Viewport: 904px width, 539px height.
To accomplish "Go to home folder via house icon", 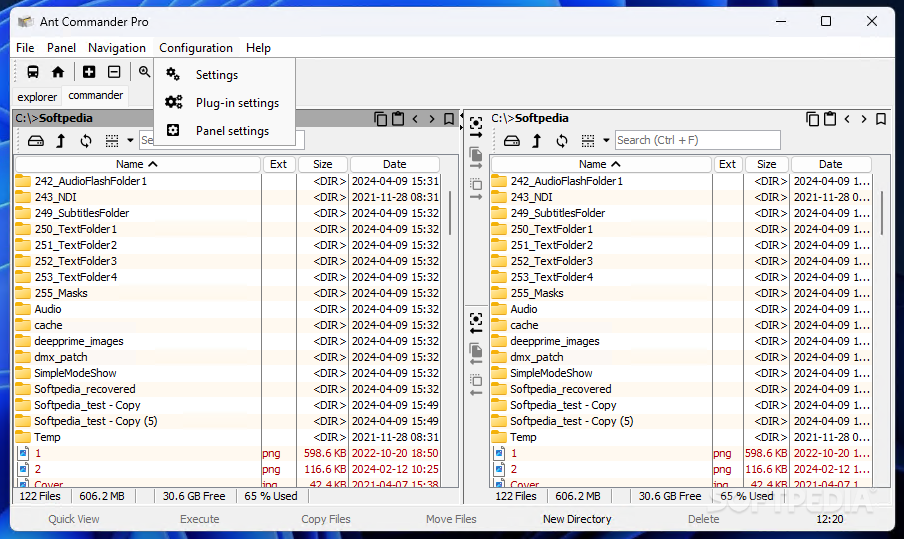I will 58,72.
